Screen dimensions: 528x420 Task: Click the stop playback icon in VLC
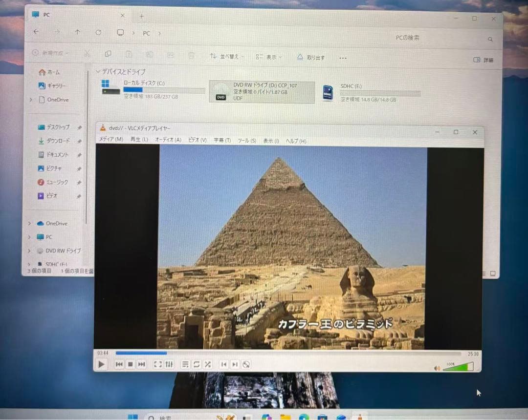130,364
